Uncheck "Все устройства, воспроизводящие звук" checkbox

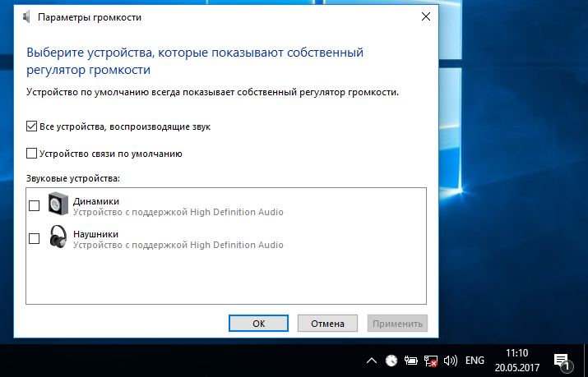(x=31, y=126)
